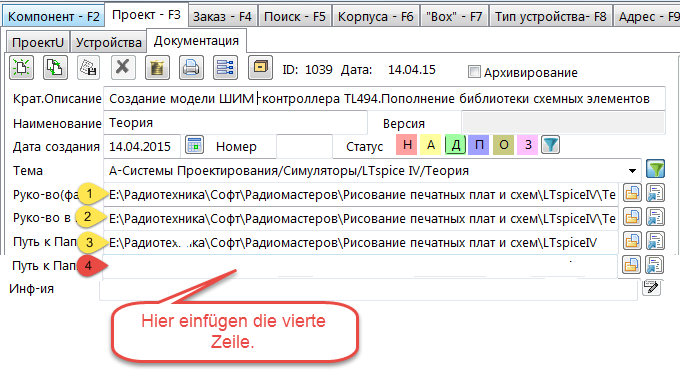Toggle status О olive button

[x=503, y=145]
